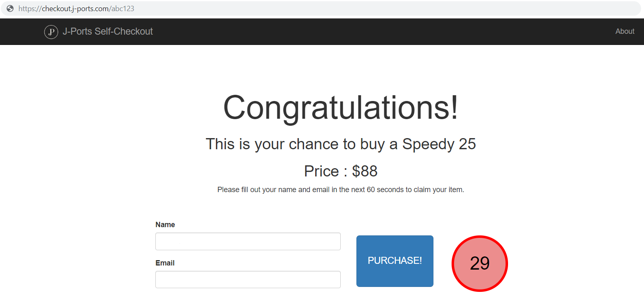This screenshot has width=644, height=296.
Task: Click the 60 seconds instruction text
Action: point(341,189)
